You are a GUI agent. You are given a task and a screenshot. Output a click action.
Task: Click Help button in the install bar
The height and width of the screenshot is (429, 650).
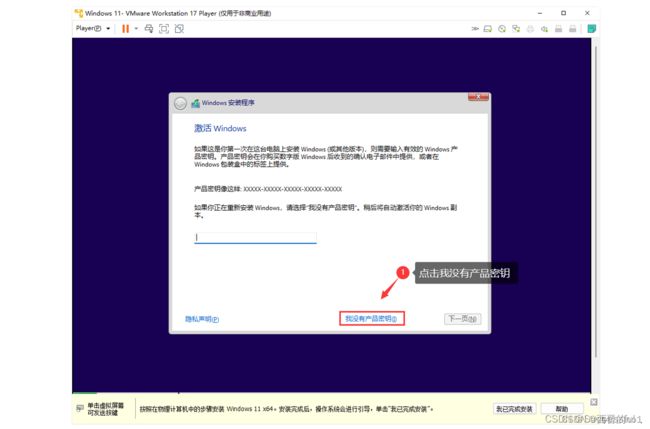562,409
